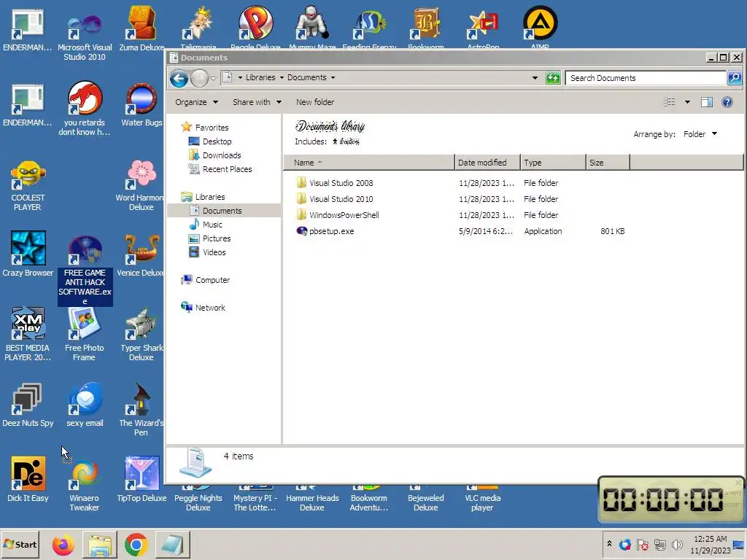Open the Share with dropdown menu

pos(257,102)
